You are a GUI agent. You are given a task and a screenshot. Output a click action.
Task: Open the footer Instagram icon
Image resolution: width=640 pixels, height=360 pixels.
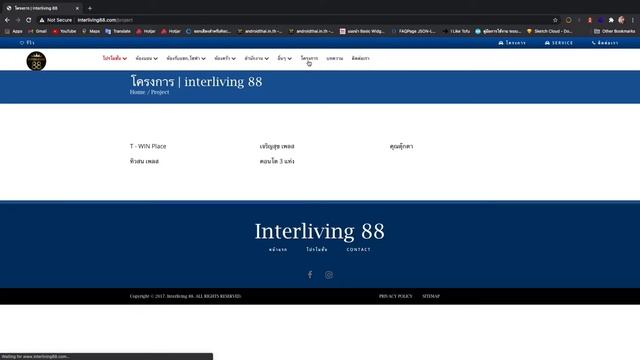[329, 275]
